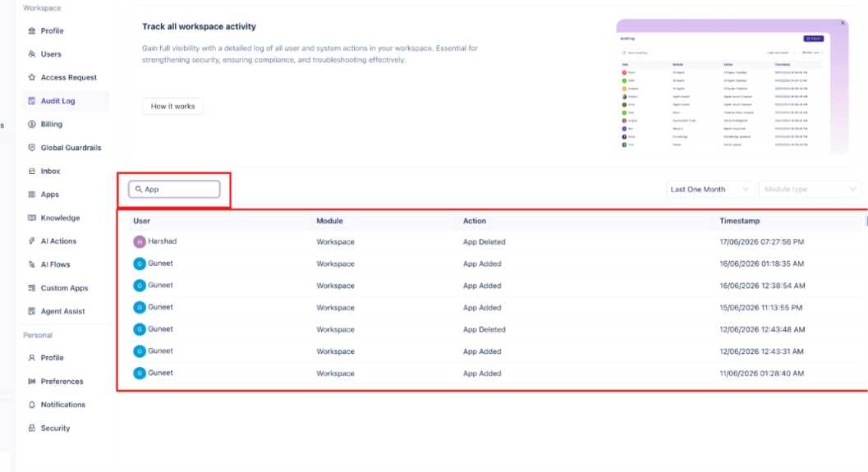Click the Track all workspace activity heading
Image resolution: width=868 pixels, height=472 pixels.
[x=199, y=26]
